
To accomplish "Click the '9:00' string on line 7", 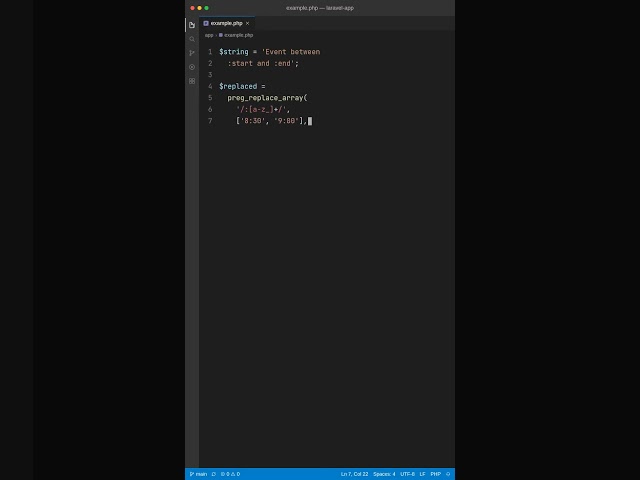I will coord(287,121).
